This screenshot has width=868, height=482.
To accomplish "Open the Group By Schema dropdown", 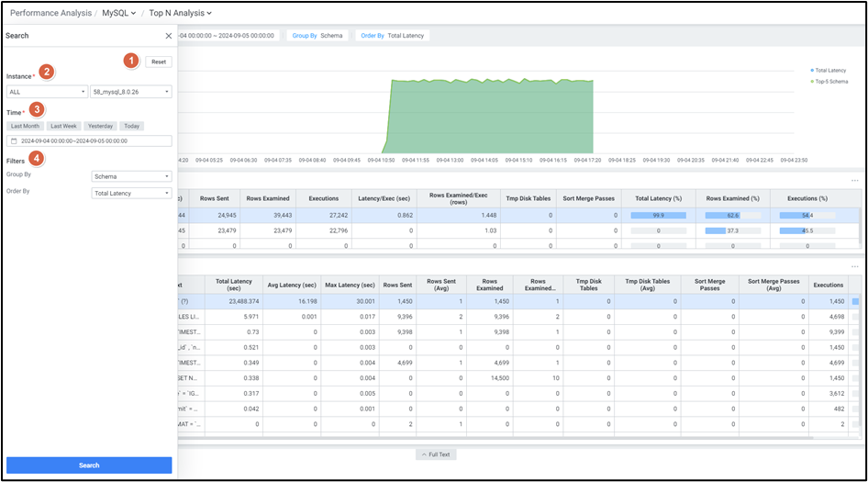I will (131, 176).
